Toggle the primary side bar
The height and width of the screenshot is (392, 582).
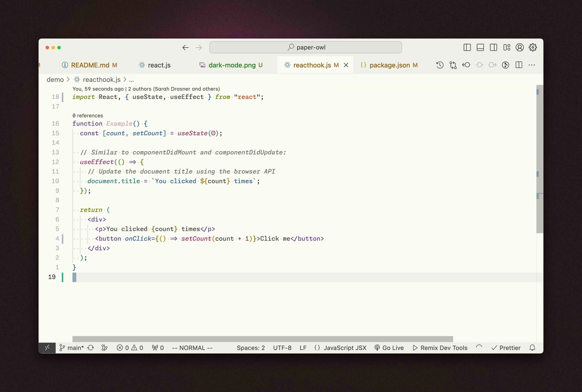(467, 47)
